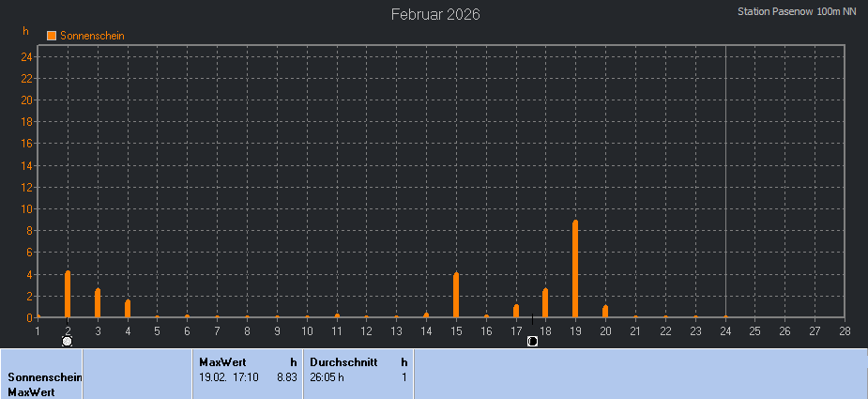Viewport: 868px width, 399px height.
Task: Click the Februar 2026 chart title
Action: pos(435,15)
